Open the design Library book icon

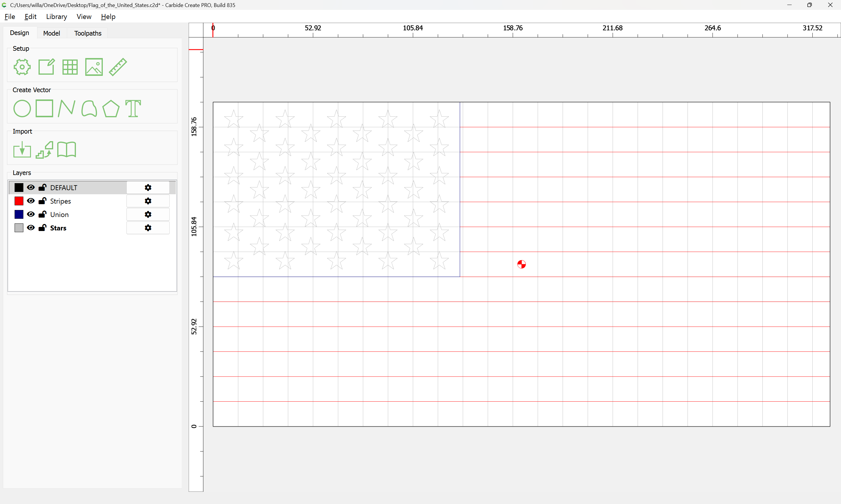(x=67, y=150)
